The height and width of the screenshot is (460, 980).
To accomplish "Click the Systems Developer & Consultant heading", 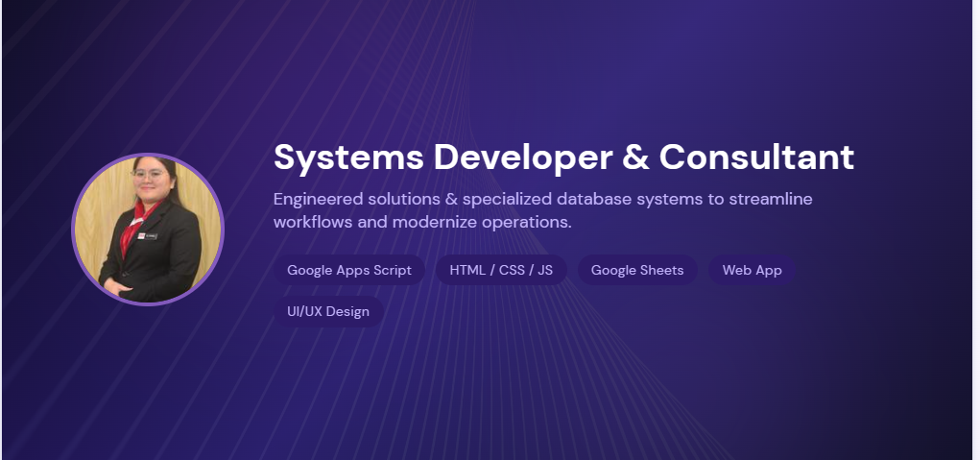I will coord(563,157).
